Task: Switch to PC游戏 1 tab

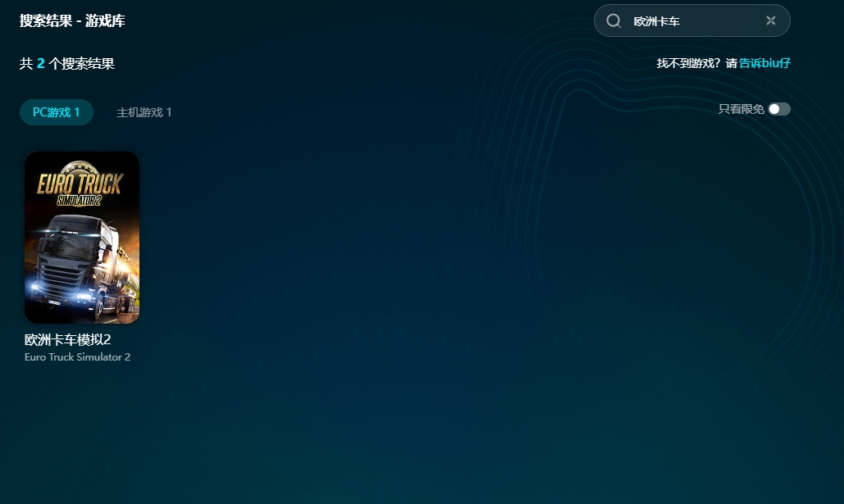Action: coord(57,112)
